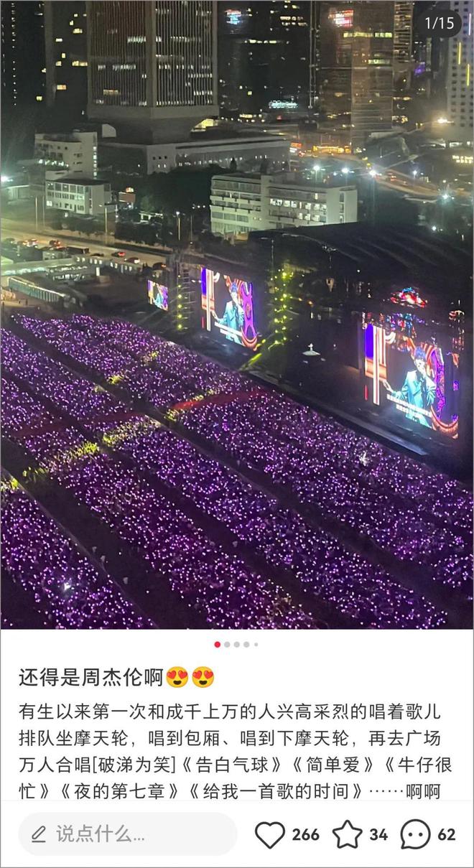Image resolution: width=474 pixels, height=868 pixels.
Task: Open the concert photo in full view
Action: point(237,314)
